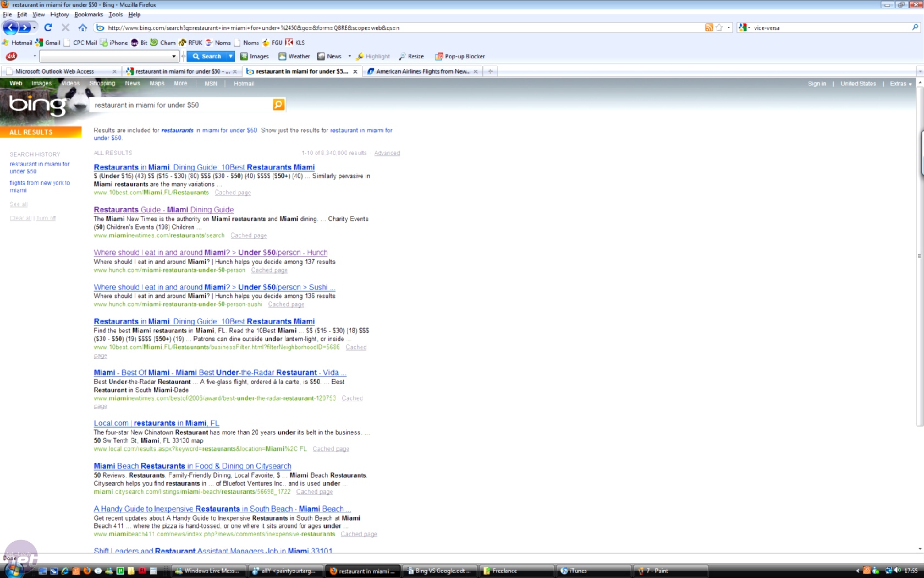Viewport: 924px width, 578px height.
Task: Open the CPC Mail bookmark
Action: tap(80, 42)
